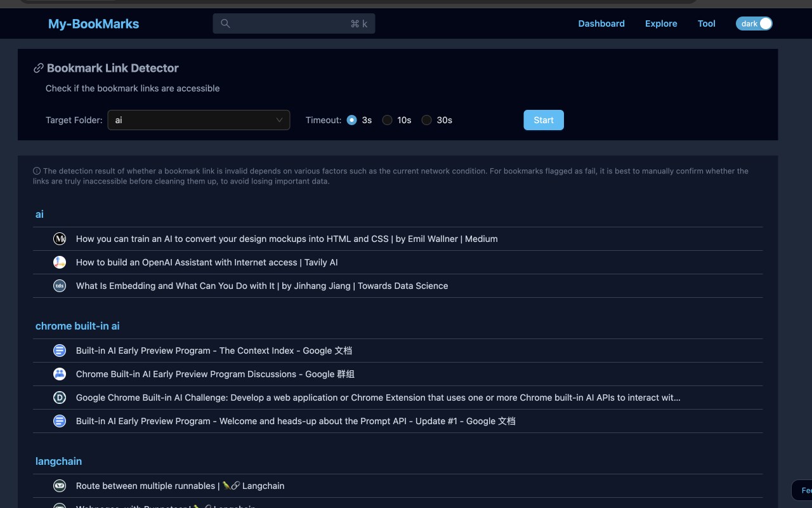Click the search magnifier icon
Screen dimensions: 812x508
click(x=225, y=23)
